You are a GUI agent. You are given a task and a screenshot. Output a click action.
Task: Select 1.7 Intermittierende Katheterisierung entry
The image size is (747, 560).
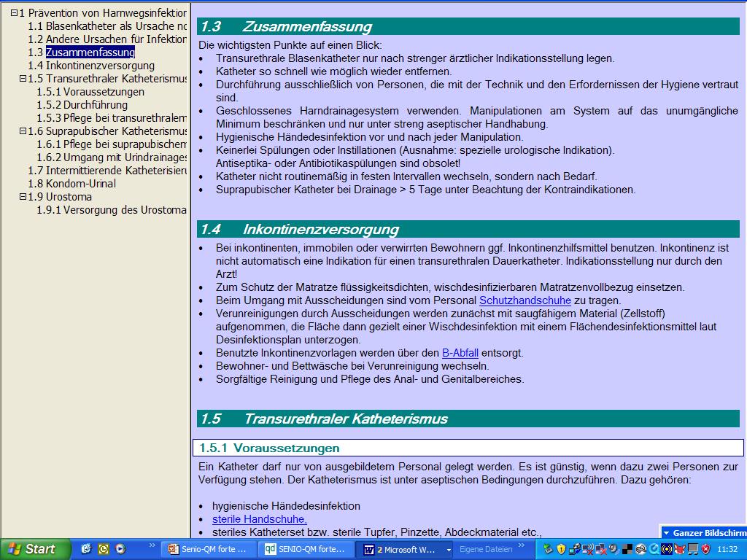(107, 171)
